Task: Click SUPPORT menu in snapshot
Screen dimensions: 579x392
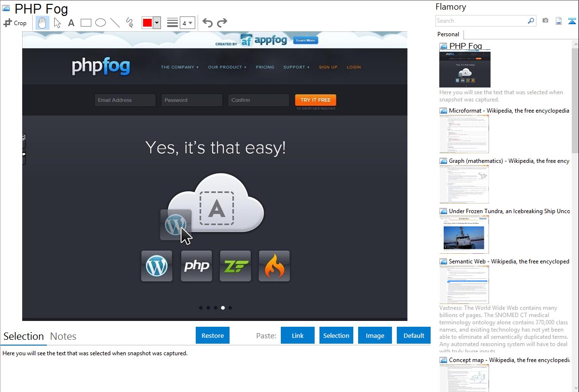Action: point(296,67)
